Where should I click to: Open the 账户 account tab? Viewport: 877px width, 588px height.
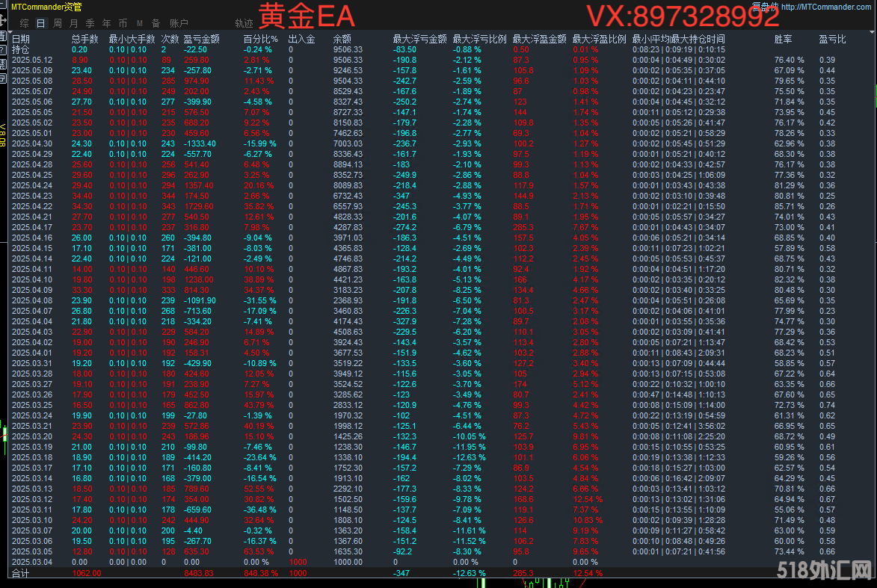tap(179, 23)
